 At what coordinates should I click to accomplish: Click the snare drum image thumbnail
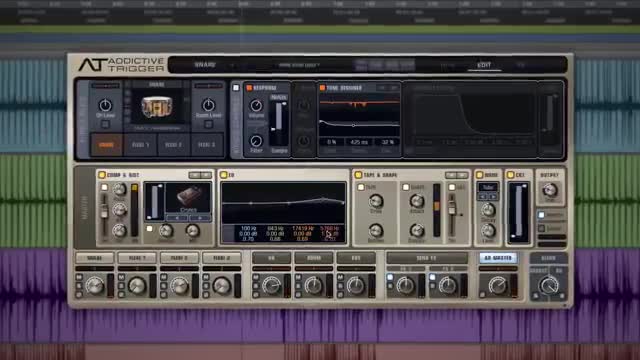click(x=156, y=107)
